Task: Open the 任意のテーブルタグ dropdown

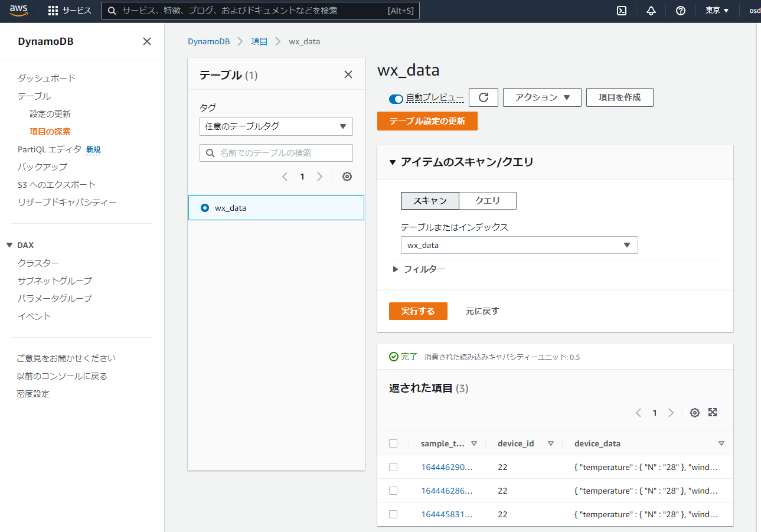Action: [x=276, y=126]
